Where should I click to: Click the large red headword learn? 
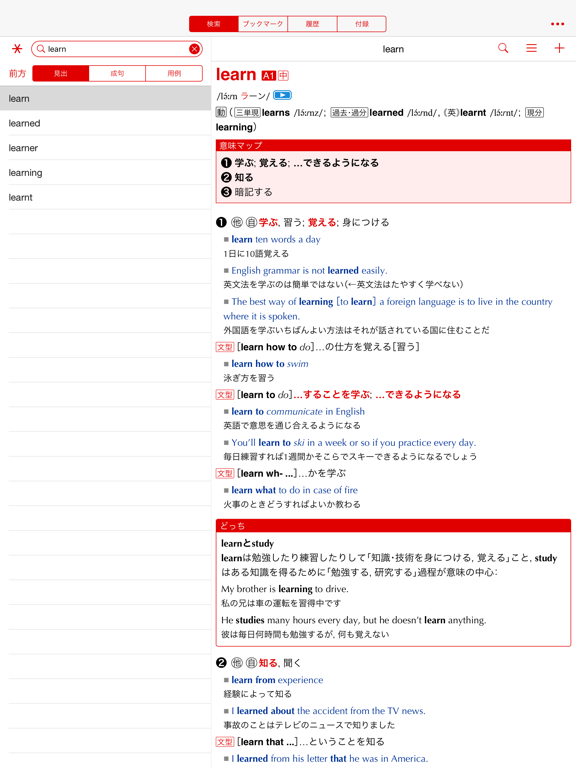tap(236, 74)
